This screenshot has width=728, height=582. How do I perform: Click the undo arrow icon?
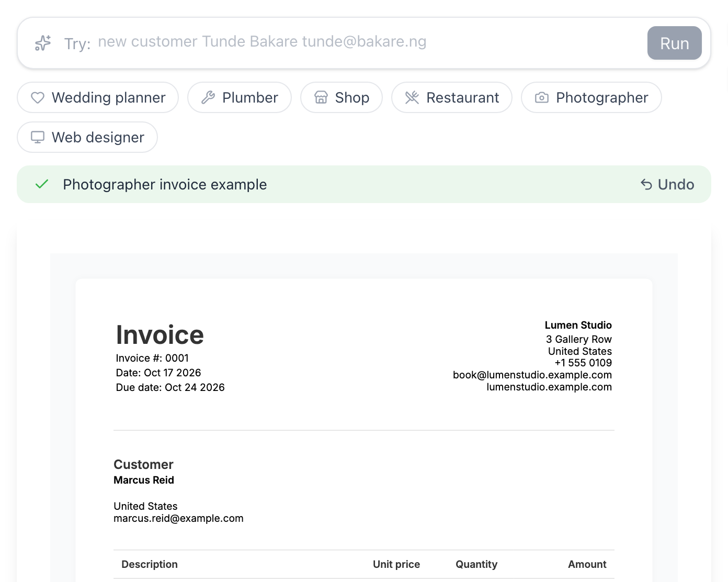(646, 185)
